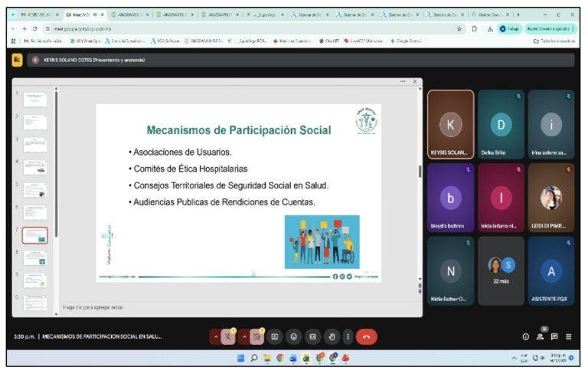This screenshot has height=377, width=588.
Task: Click the present screen icon
Action: [x=275, y=336]
